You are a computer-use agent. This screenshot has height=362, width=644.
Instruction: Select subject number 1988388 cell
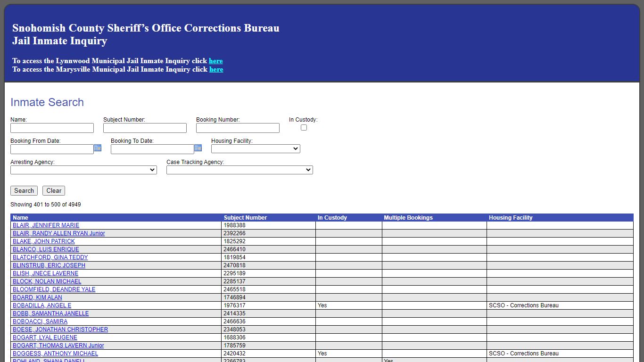[269, 225]
